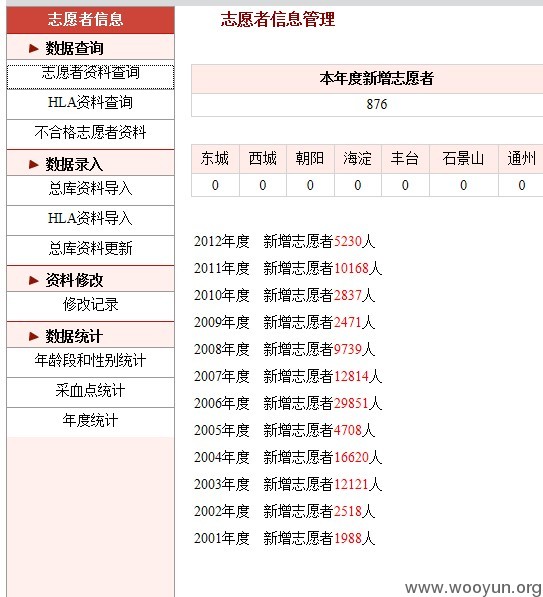This screenshot has width=543, height=597.
Task: Click the 2002年度 count 2518
Action: 348,512
